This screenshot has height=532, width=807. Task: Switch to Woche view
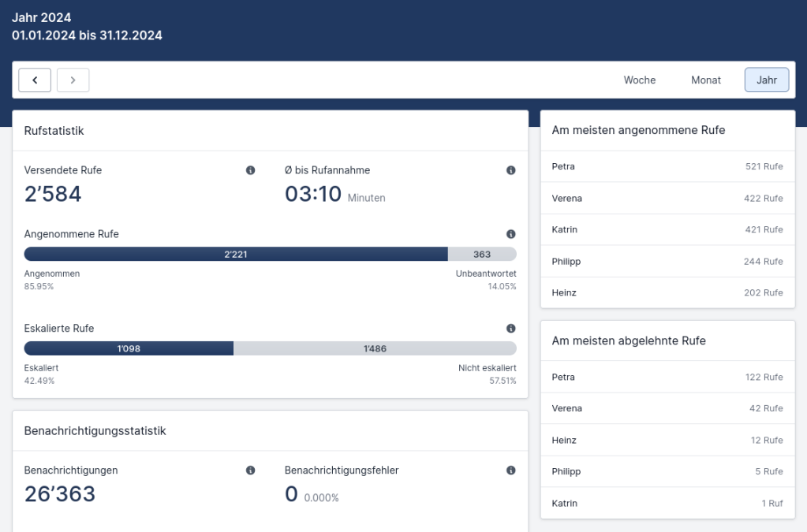[x=639, y=80]
